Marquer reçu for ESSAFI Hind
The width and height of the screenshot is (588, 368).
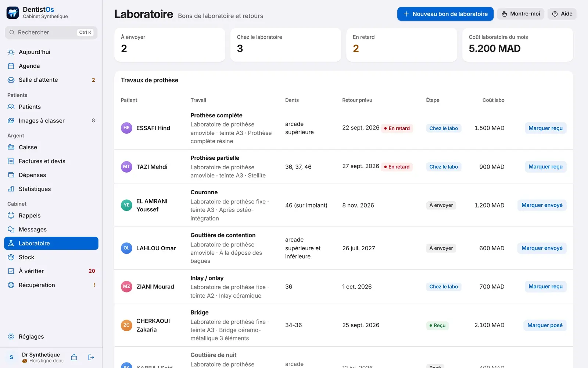click(545, 128)
